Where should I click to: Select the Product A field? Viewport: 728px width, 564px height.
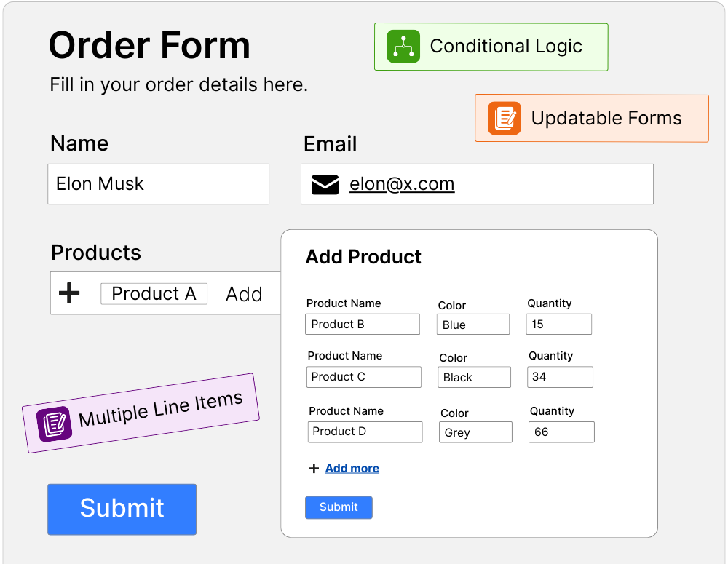(x=154, y=294)
